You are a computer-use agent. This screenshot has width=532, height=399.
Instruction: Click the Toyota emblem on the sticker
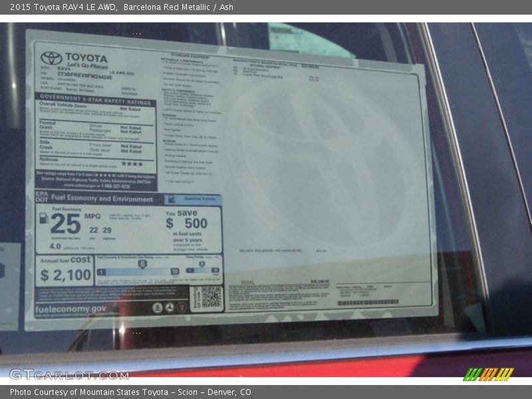click(51, 58)
